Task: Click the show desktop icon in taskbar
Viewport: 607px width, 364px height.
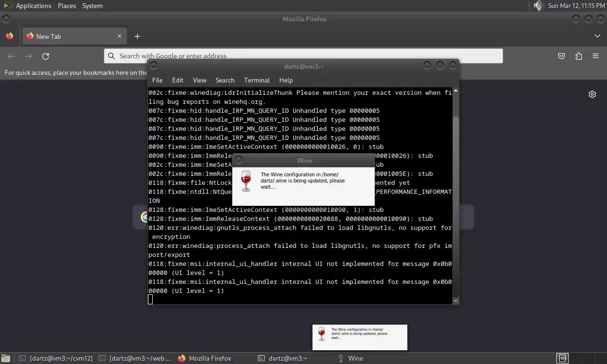Action: pyautogui.click(x=6, y=358)
